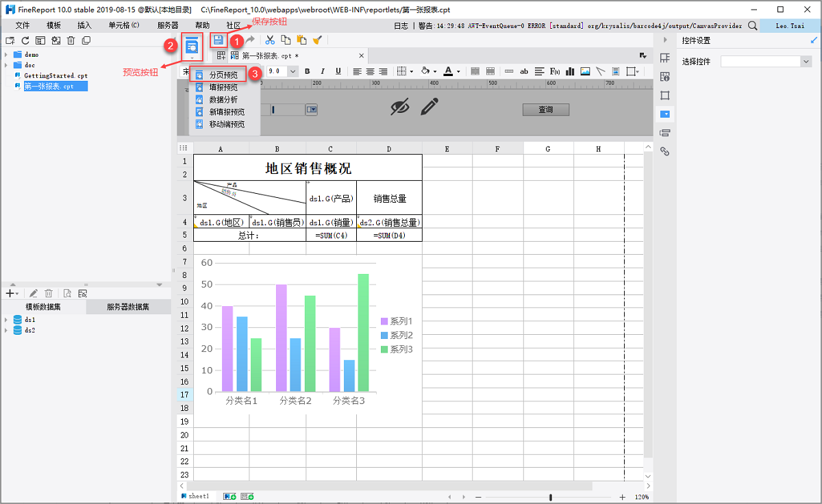Select 数据分析 from preview menu

click(223, 99)
